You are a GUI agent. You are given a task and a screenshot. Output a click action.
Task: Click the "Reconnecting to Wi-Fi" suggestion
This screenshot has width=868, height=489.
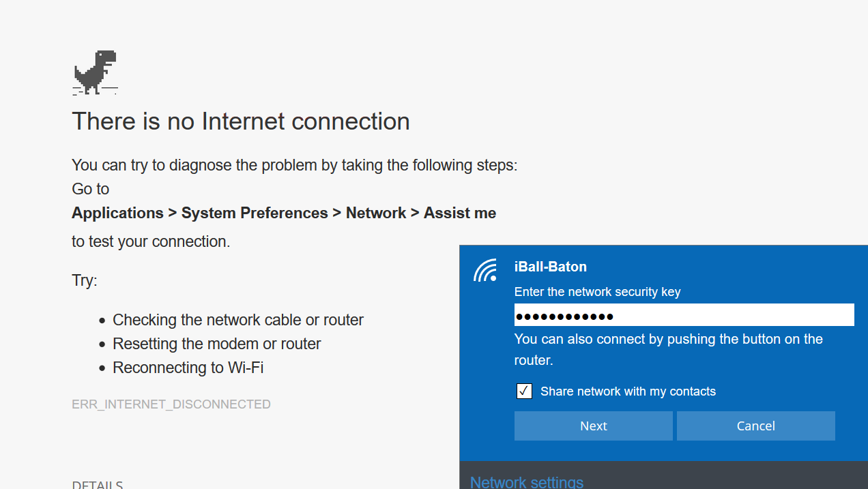click(x=188, y=368)
